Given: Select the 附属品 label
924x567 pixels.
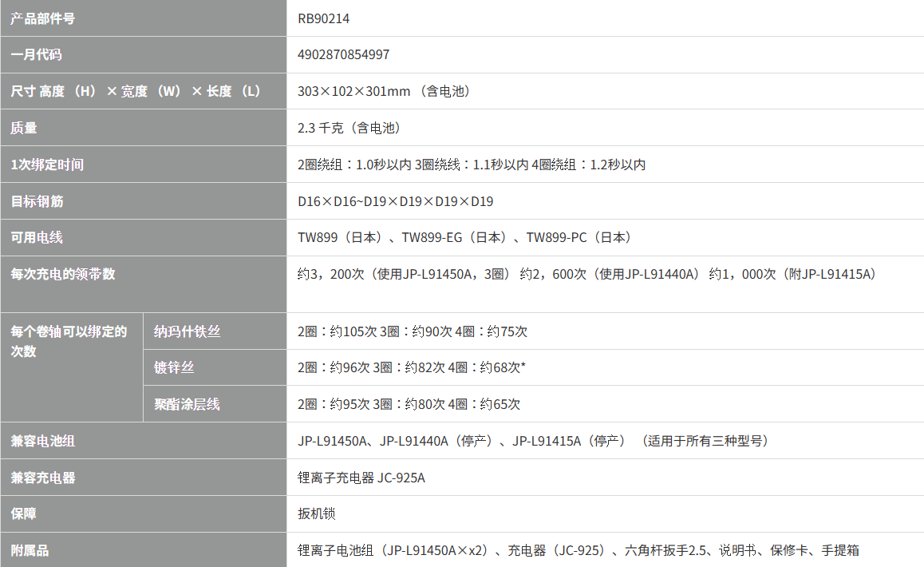Looking at the screenshot, I should click(30, 551).
